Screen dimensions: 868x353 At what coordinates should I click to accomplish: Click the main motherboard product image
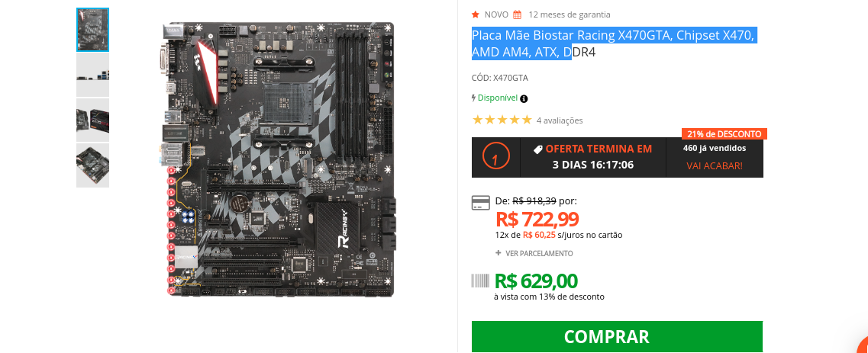tap(279, 159)
